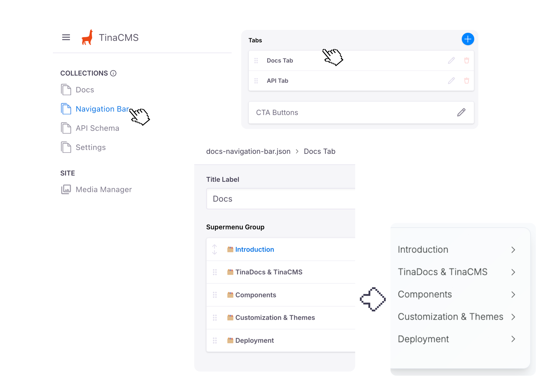Open the API Schema collection
Viewport: 555px width, 392px height.
point(97,128)
